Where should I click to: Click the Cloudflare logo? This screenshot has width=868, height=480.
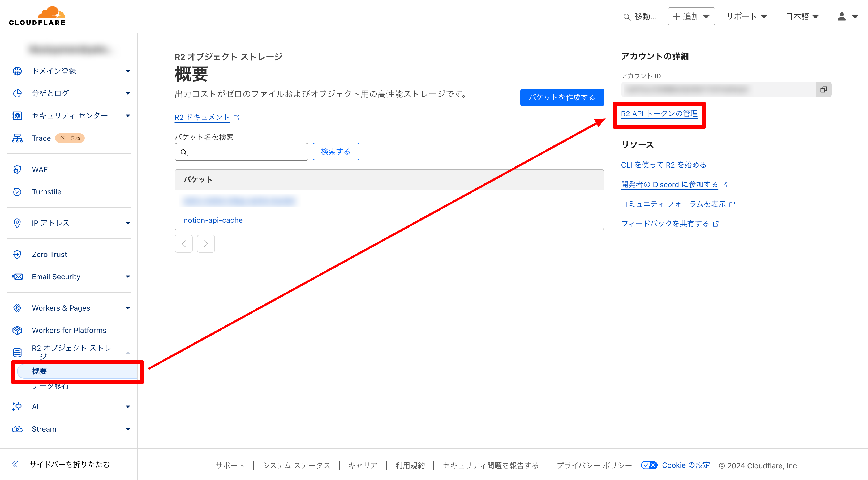pos(37,16)
